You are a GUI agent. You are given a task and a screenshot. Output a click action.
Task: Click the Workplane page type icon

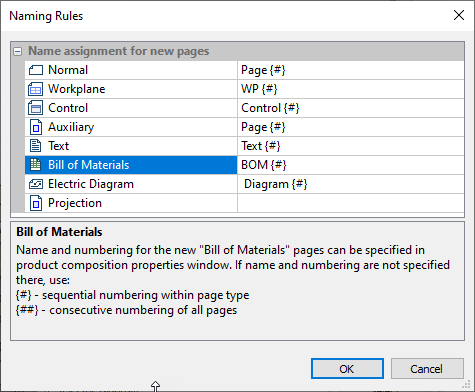click(36, 89)
